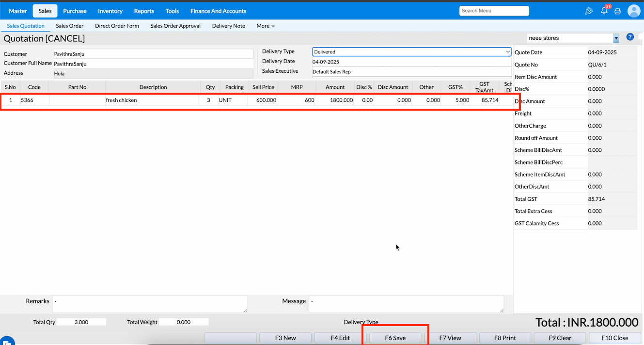Screen dimensions: 644x345
Task: Open the Reports menu
Action: pos(144,11)
